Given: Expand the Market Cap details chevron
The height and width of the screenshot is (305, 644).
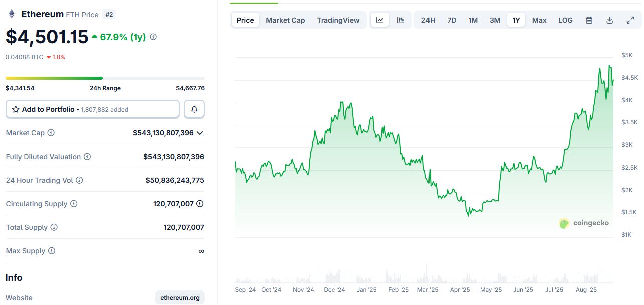Looking at the screenshot, I should 200,133.
